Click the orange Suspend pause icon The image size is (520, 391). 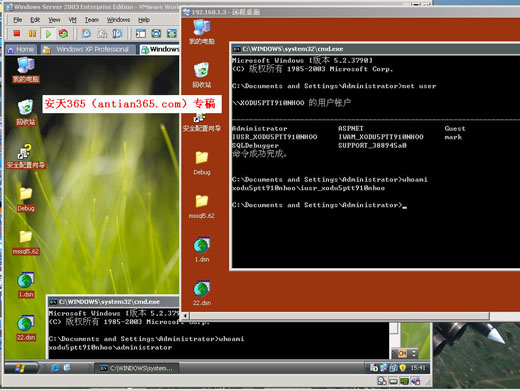[x=32, y=33]
